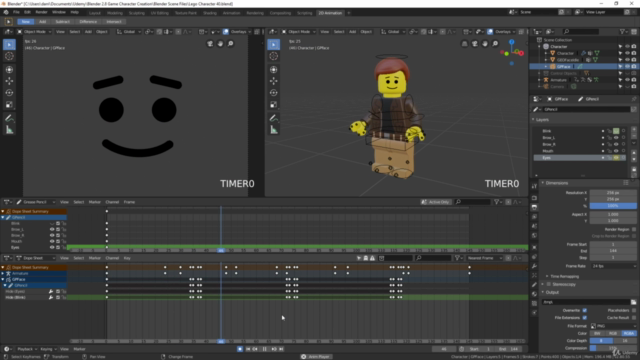
Task: Open the Global orientation dropdown in left viewport
Action: (x=129, y=31)
